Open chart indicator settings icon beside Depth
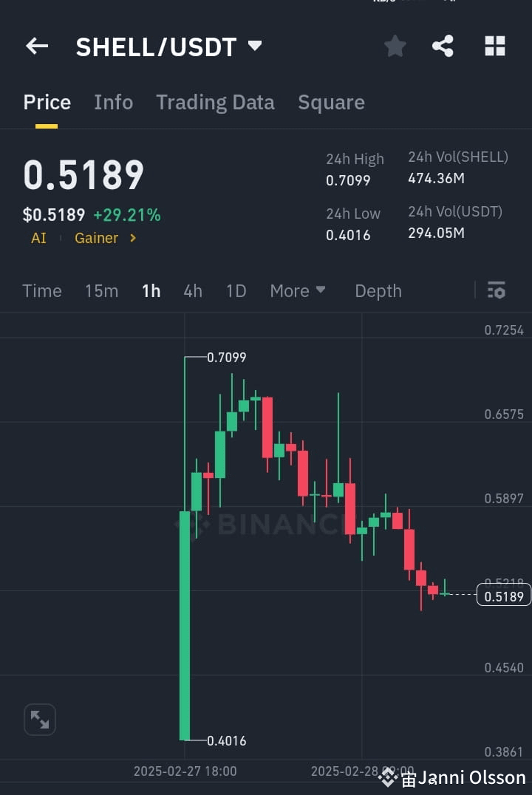The height and width of the screenshot is (795, 532). pyautogui.click(x=496, y=290)
